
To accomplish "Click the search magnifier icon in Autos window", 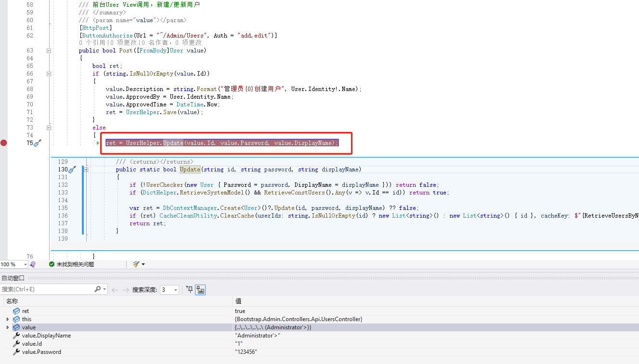I will click(98, 289).
